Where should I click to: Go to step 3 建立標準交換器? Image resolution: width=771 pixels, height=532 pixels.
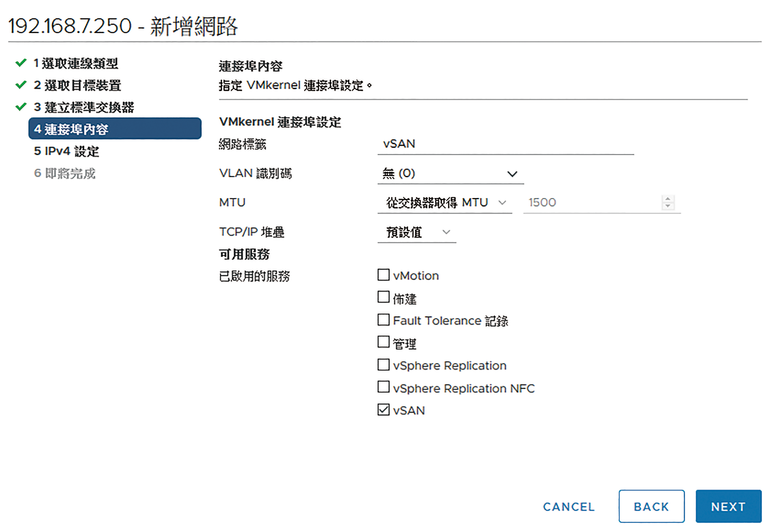pos(84,107)
